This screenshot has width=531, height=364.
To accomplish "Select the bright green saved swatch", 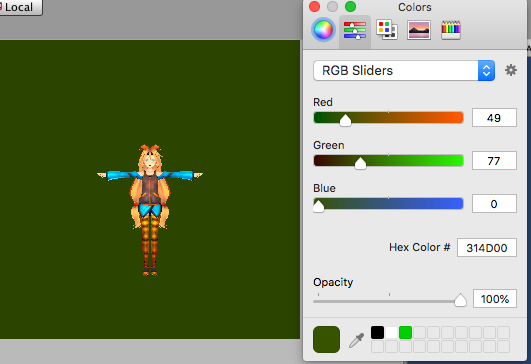I will [x=405, y=333].
